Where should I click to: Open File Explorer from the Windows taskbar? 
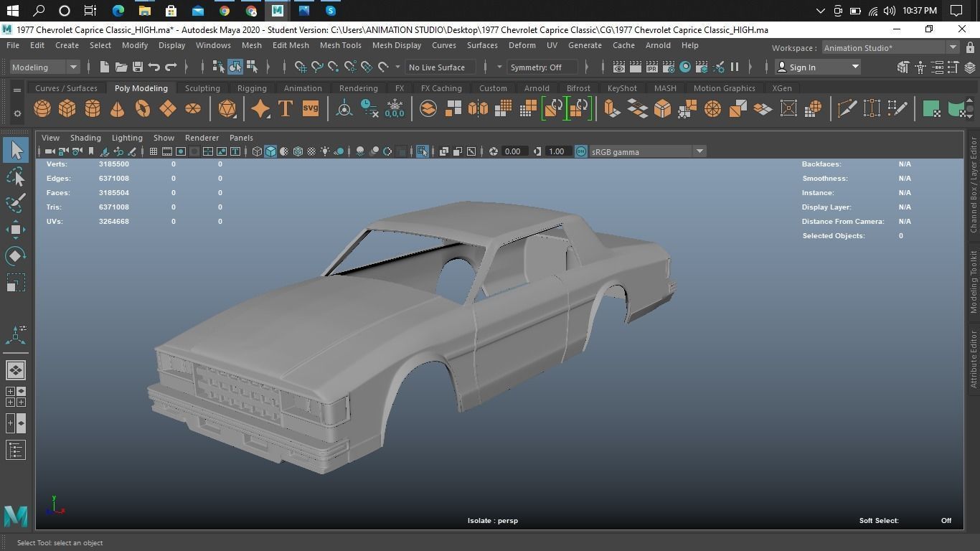(144, 11)
